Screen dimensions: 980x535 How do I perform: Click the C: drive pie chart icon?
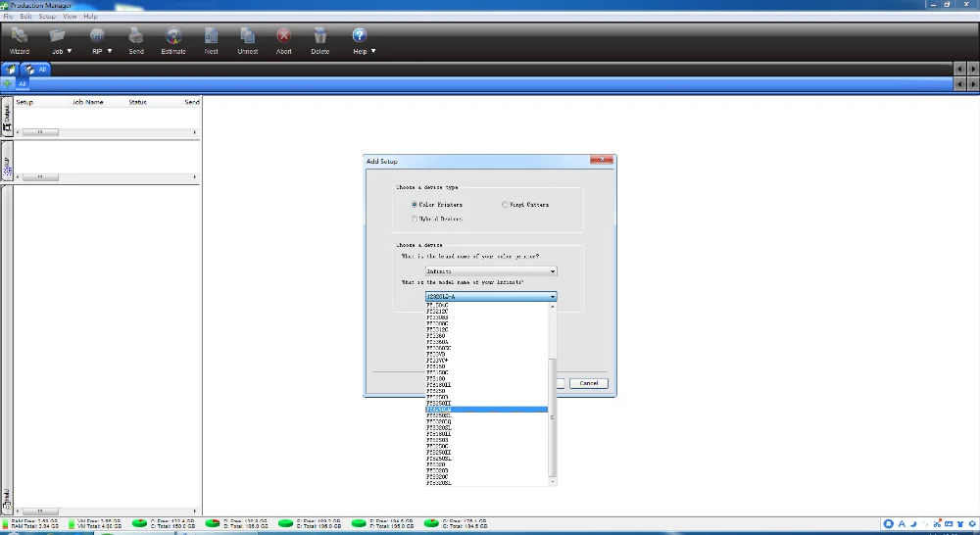tap(139, 523)
